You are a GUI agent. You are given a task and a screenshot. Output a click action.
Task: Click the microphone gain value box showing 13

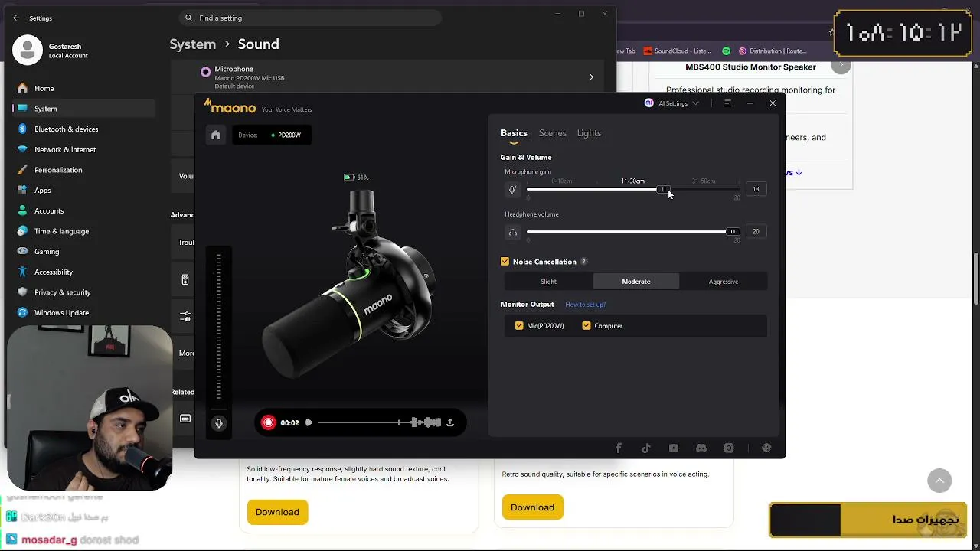756,189
